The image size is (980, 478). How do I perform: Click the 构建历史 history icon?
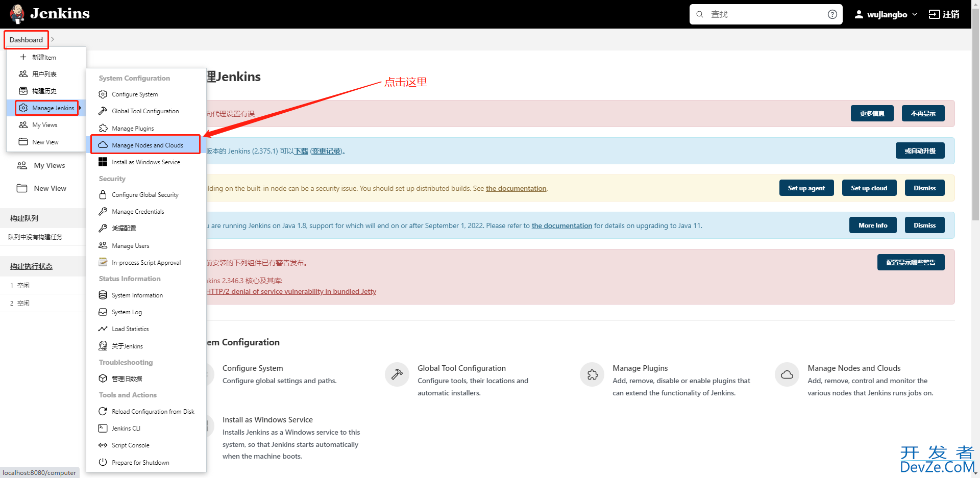pos(23,91)
